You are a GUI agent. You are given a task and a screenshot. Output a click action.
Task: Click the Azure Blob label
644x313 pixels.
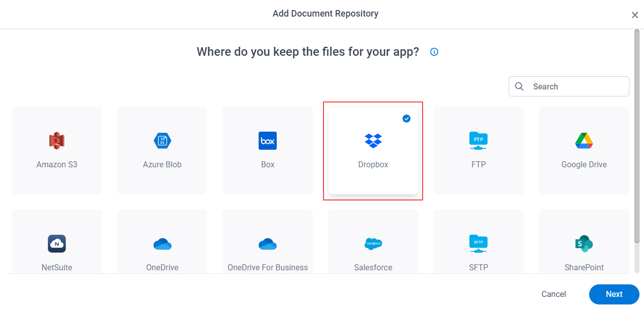pos(162,164)
